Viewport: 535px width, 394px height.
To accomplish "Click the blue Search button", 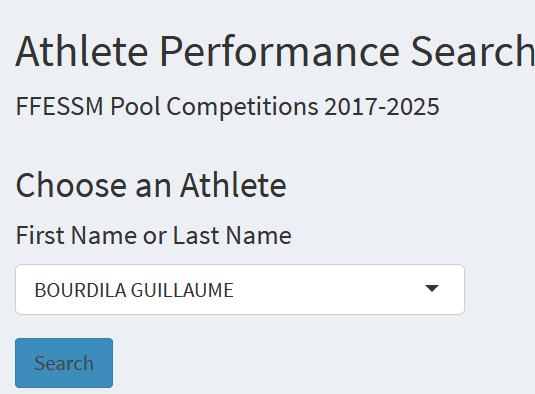I will coord(64,363).
